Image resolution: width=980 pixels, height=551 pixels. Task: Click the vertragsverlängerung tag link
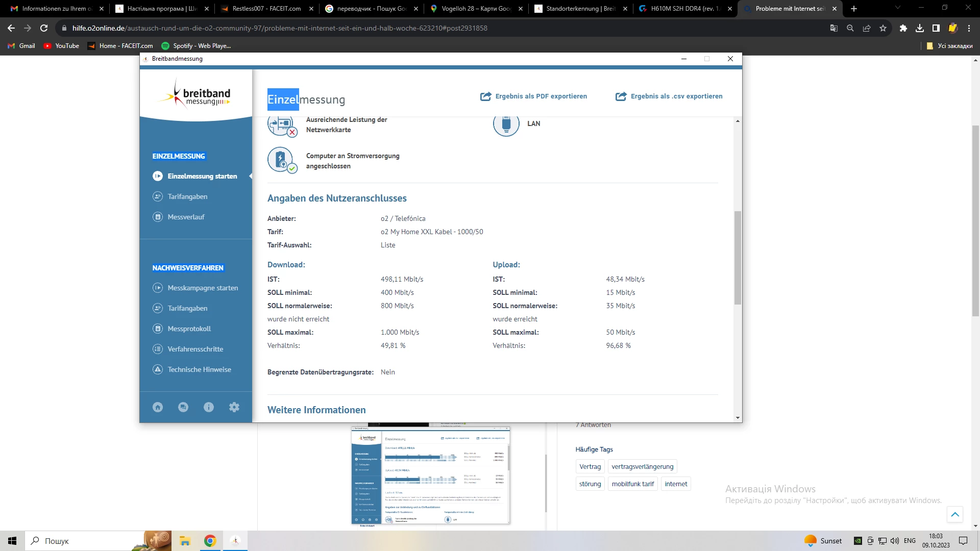(x=642, y=467)
